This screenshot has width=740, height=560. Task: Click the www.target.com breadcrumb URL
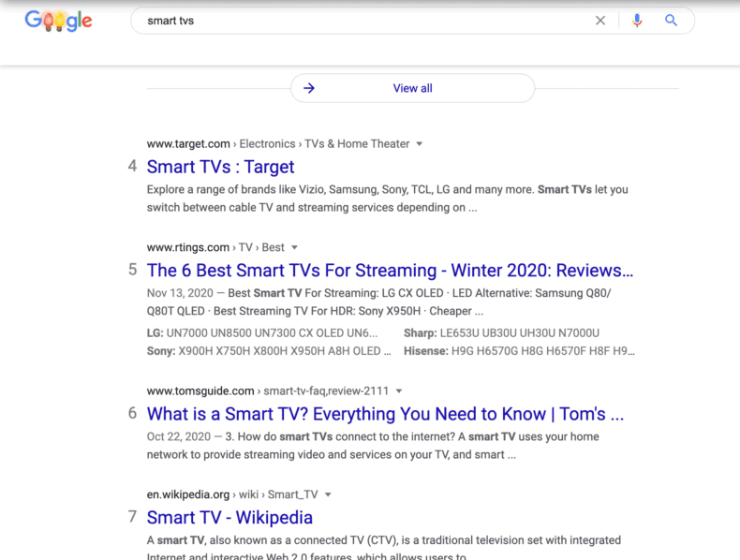(188, 144)
